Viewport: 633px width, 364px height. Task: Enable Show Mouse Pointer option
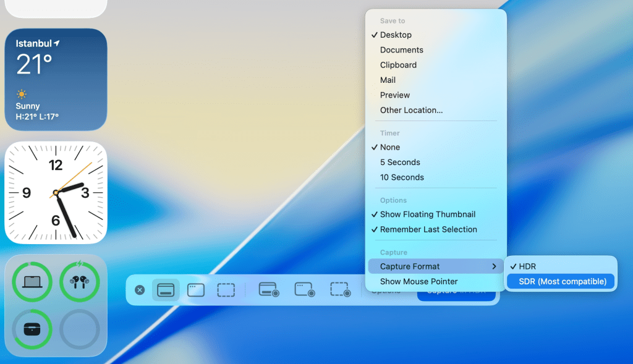pos(418,282)
